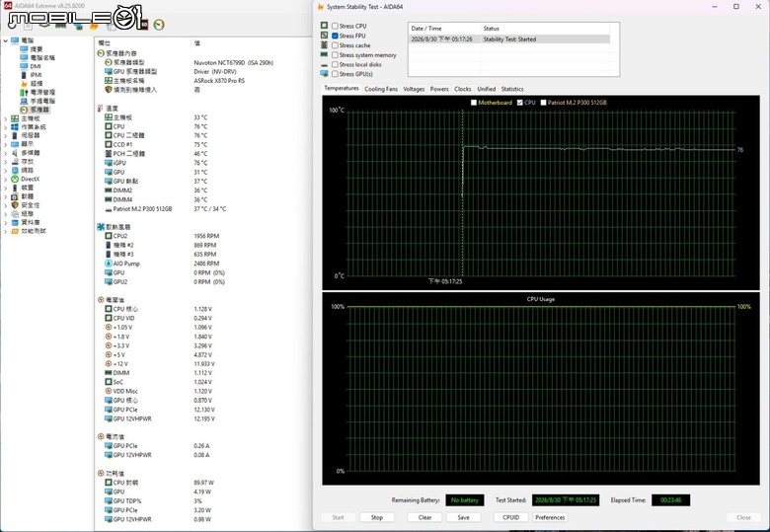This screenshot has width=770, height=532.
Task: Switch to the Temperatures tab
Action: (x=342, y=89)
